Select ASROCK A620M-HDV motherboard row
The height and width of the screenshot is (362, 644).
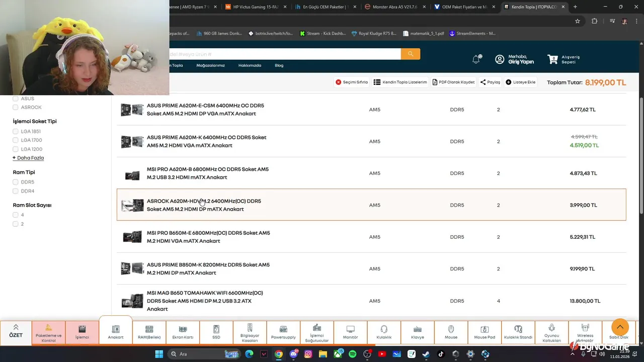(371, 205)
